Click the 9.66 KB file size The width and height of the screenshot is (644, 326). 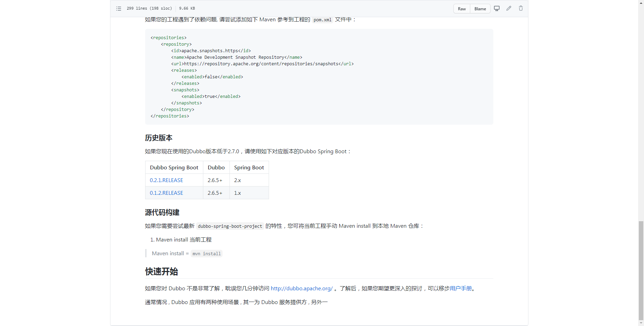tap(187, 8)
